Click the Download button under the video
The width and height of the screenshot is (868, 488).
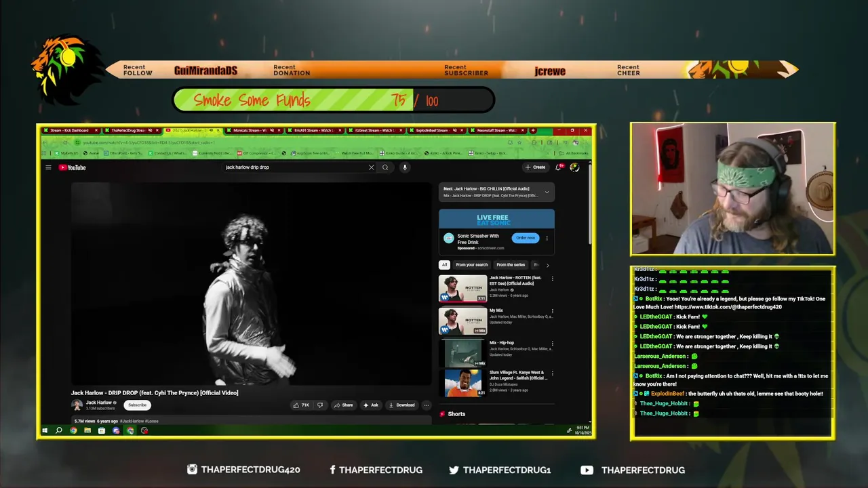[401, 405]
